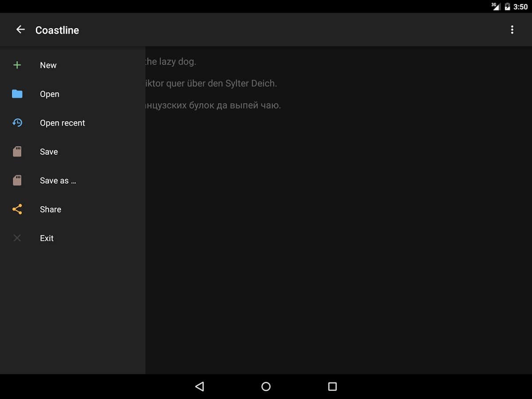The height and width of the screenshot is (399, 532).
Task: Select the Exit label to quit
Action: 47,238
